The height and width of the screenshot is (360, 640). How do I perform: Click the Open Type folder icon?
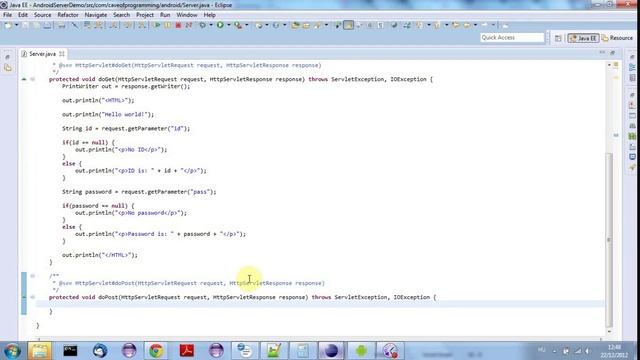[296, 25]
